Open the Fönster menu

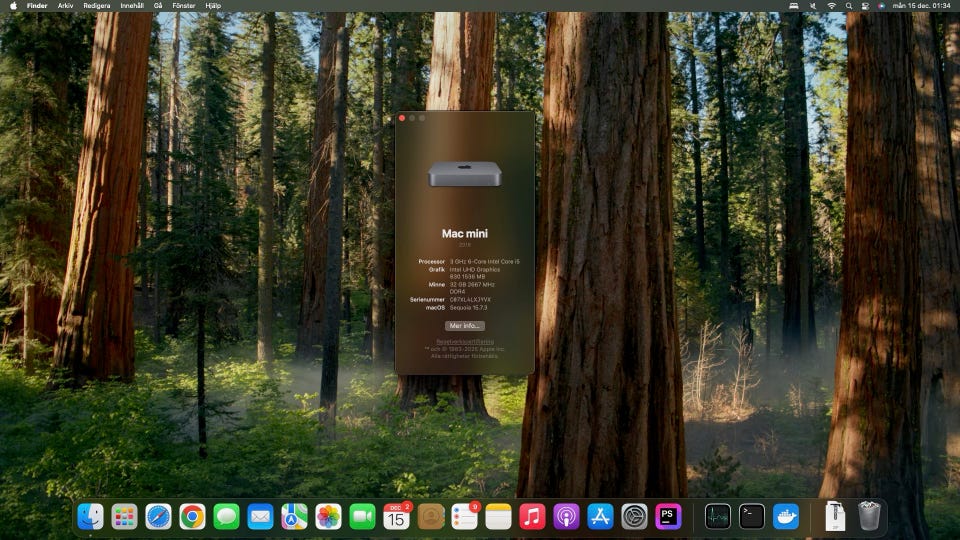(x=184, y=5)
